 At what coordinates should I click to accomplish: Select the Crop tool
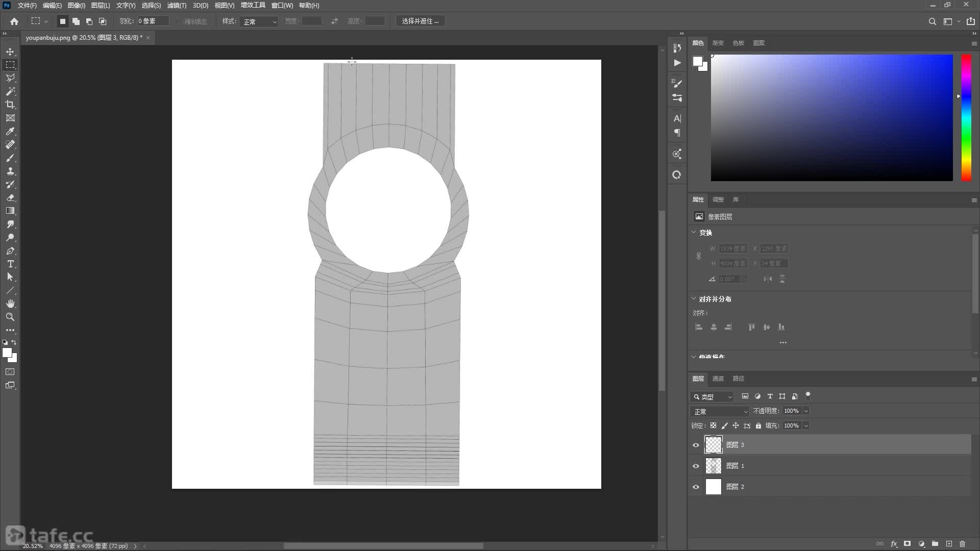(x=10, y=105)
